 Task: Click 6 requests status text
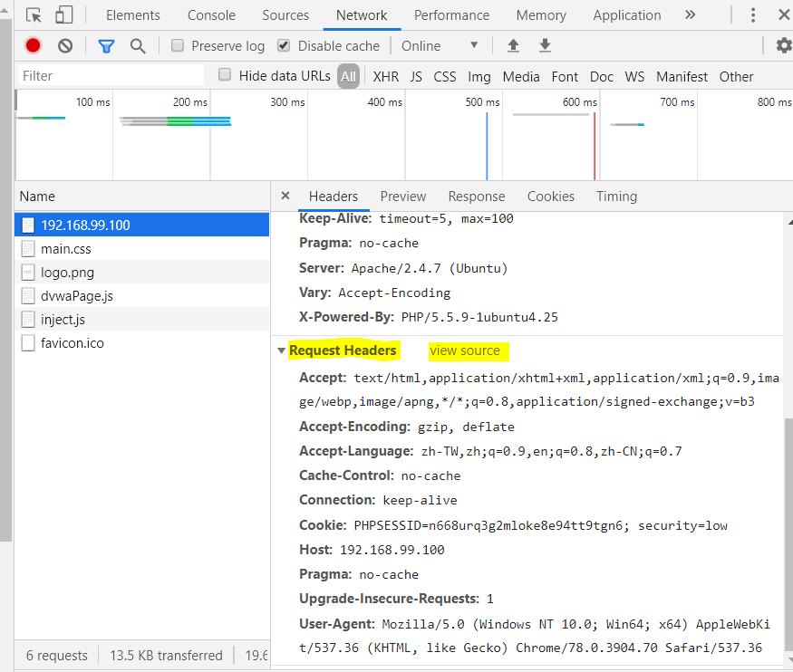coord(56,656)
